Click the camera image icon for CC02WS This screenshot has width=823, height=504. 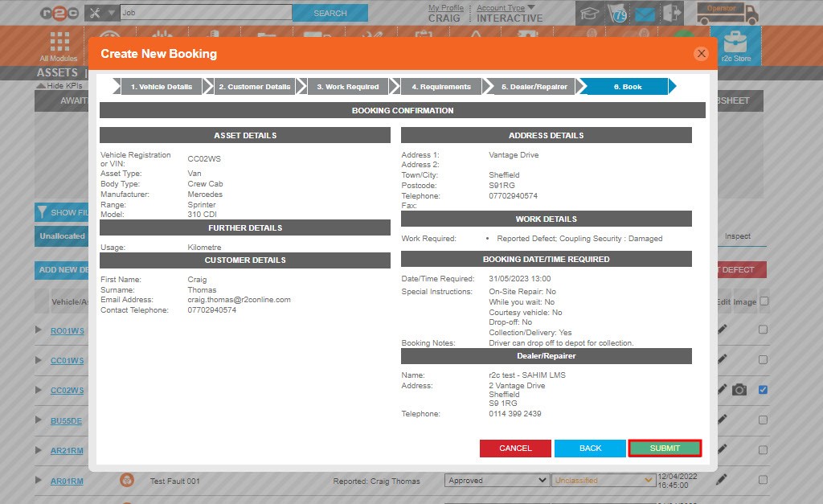pyautogui.click(x=739, y=390)
